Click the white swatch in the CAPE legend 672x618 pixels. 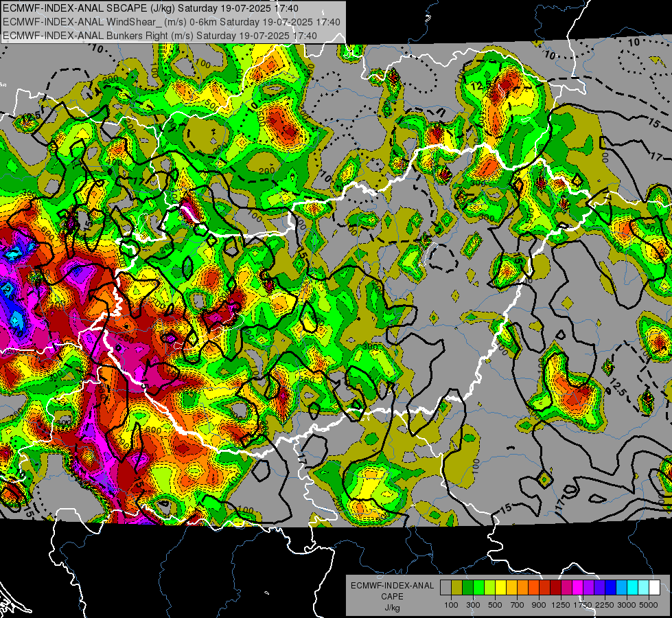(x=654, y=588)
